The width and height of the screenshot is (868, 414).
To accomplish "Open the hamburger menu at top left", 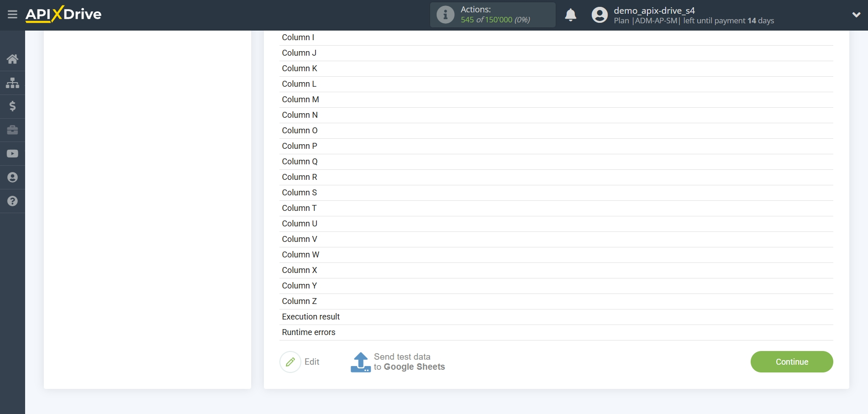I will point(12,14).
